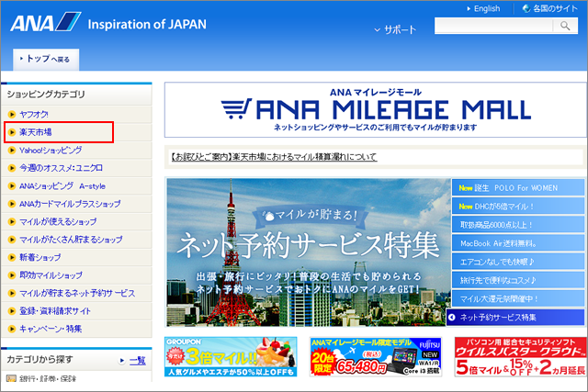This screenshot has width=588, height=392.
Task: Select the マイル大還元祭開催中! tab
Action: (x=518, y=298)
